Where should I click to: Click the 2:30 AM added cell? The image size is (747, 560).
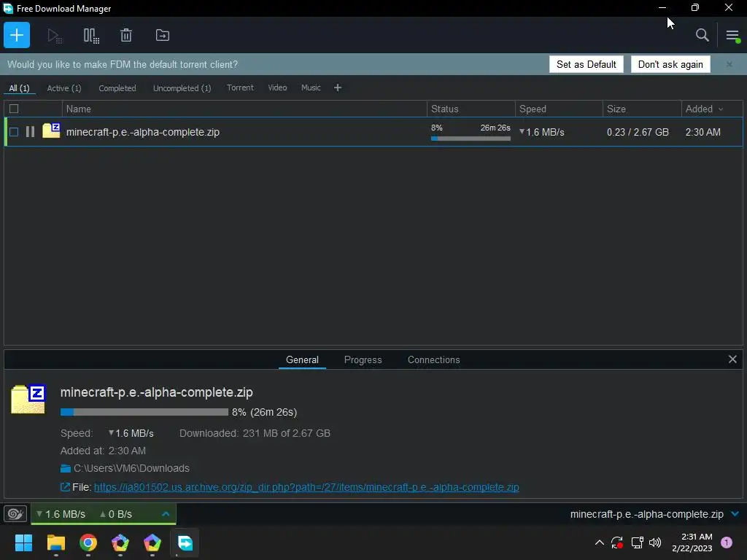click(x=703, y=133)
